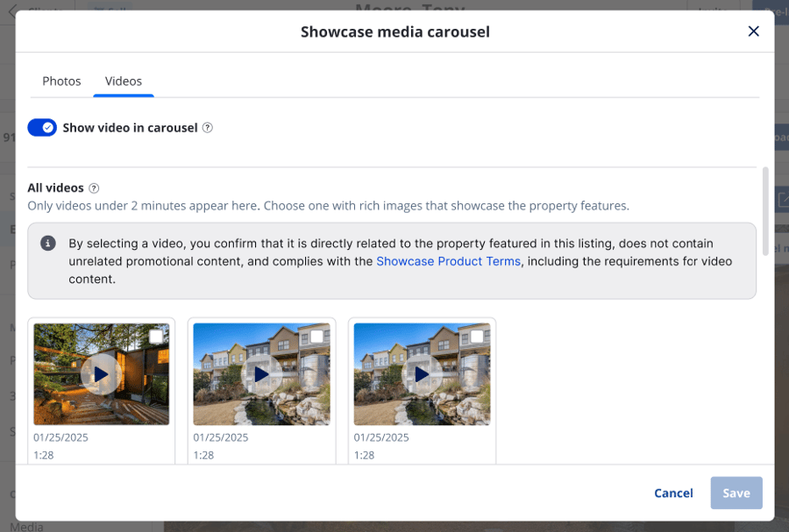Viewport: 789px width, 532px height.
Task: Click the Save button
Action: (736, 493)
